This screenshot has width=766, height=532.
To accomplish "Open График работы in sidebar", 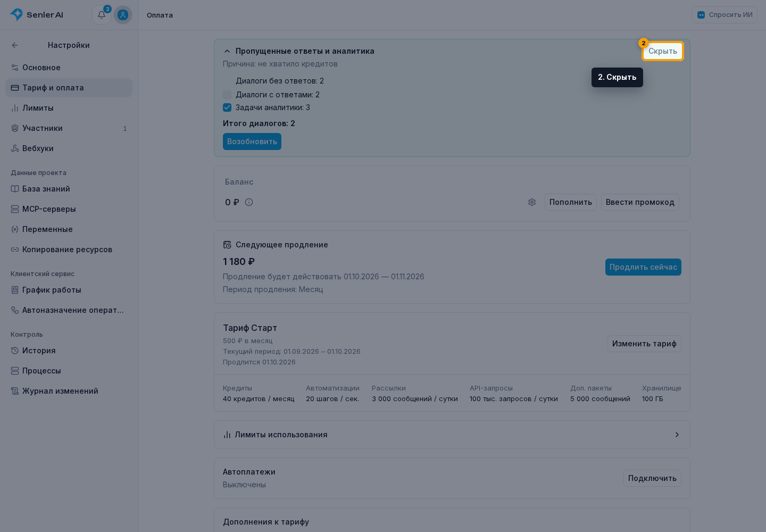I will point(69,290).
